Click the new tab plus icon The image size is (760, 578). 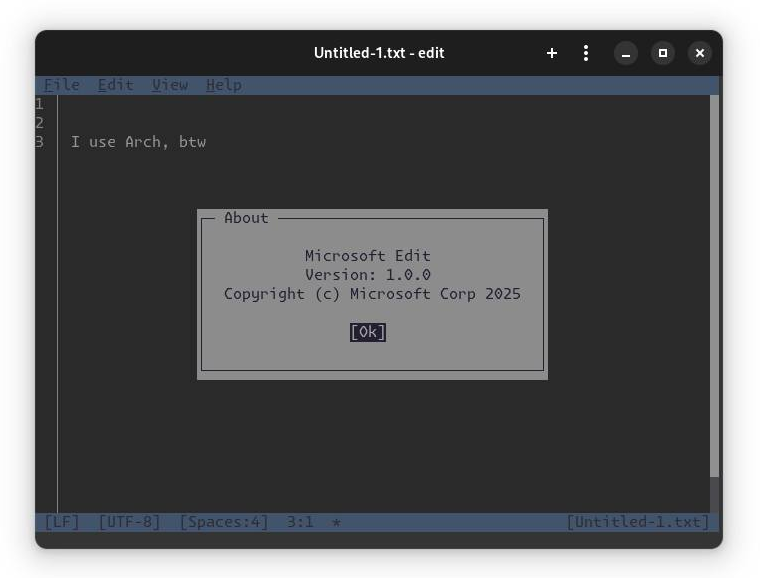pos(551,53)
